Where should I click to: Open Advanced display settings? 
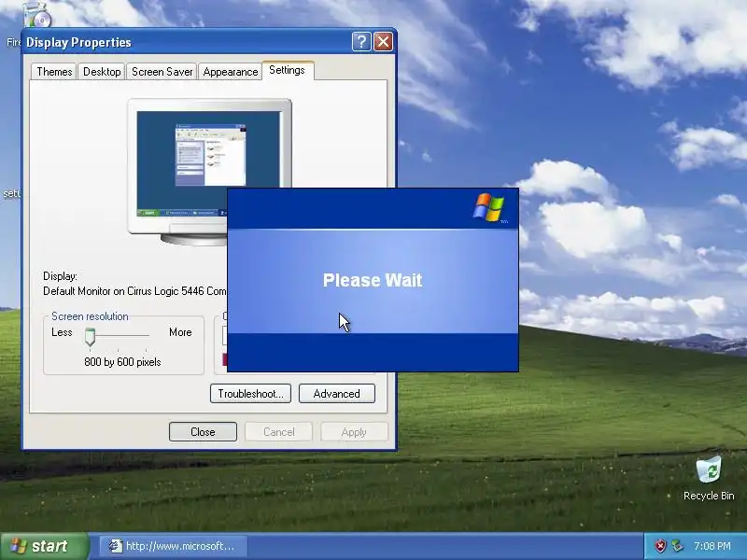tap(337, 394)
